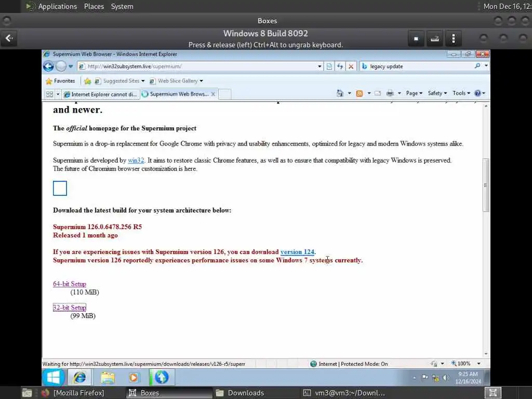Open the Applications menu
The width and height of the screenshot is (532, 399).
coord(52,6)
